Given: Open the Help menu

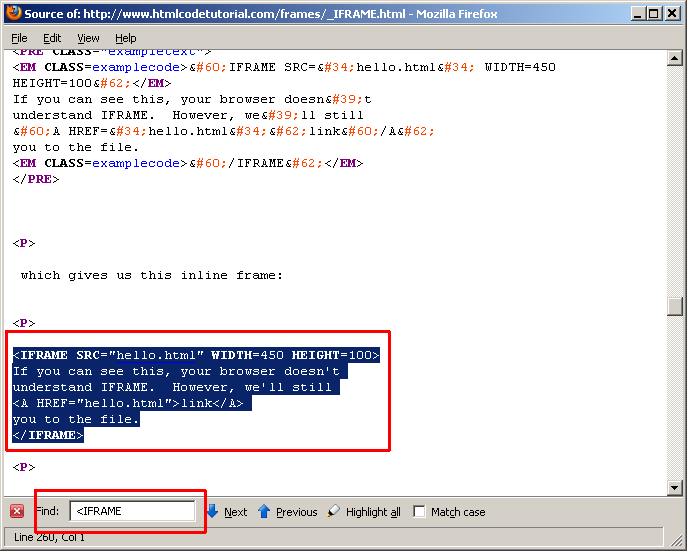Looking at the screenshot, I should coord(126,39).
